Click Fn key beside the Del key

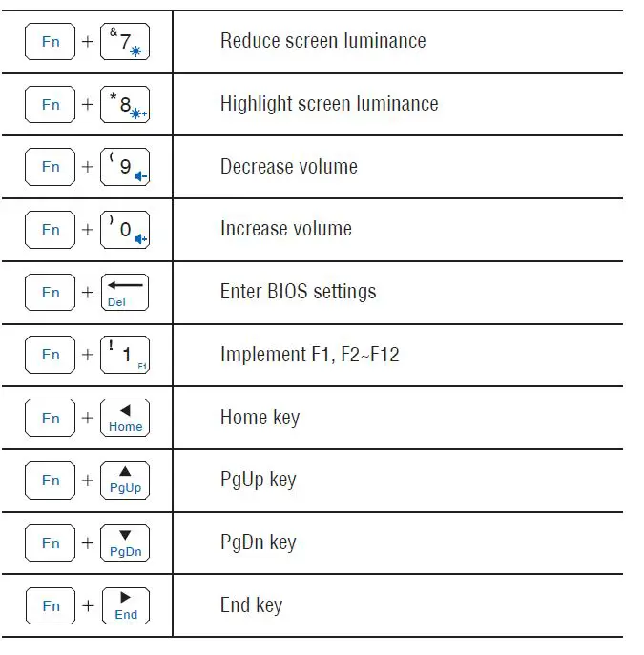[x=51, y=292]
